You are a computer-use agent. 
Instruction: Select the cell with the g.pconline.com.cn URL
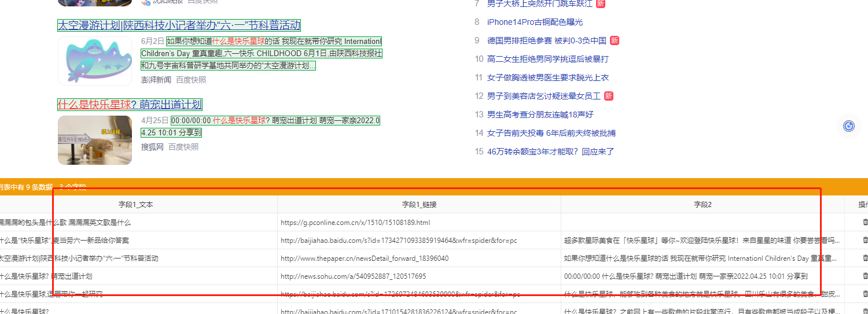(419, 222)
